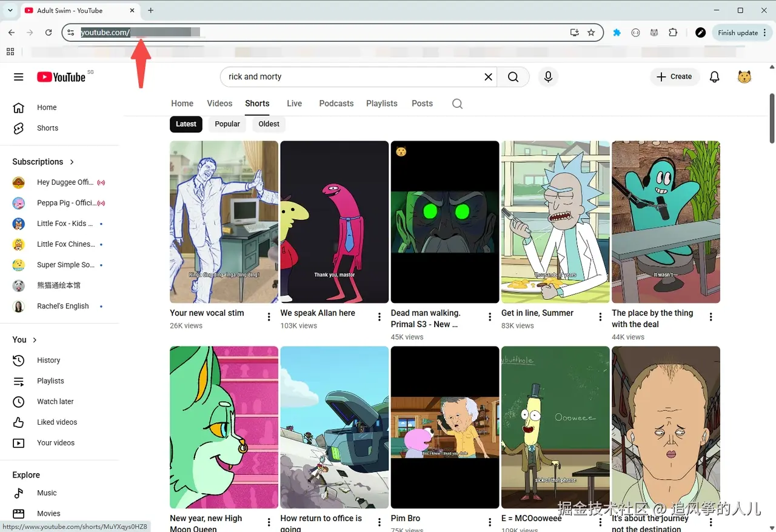Go to Home in the sidebar
Screen dimensions: 776x532
click(x=61, y=107)
